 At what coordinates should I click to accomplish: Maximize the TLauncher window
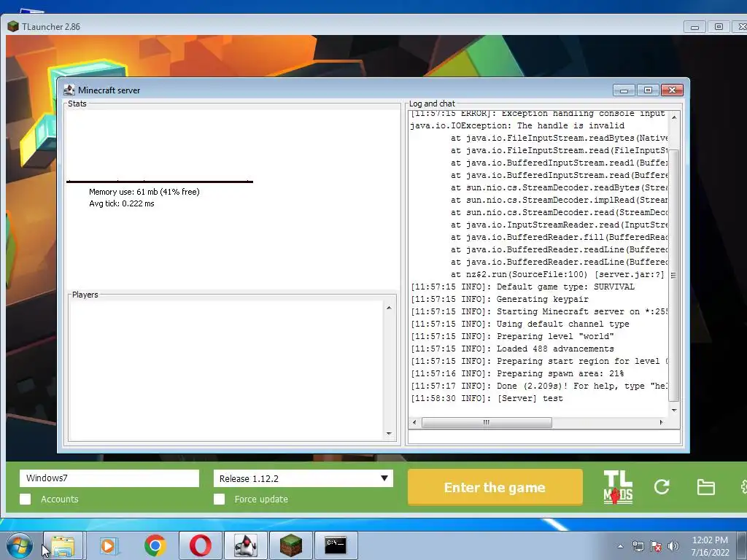[719, 27]
